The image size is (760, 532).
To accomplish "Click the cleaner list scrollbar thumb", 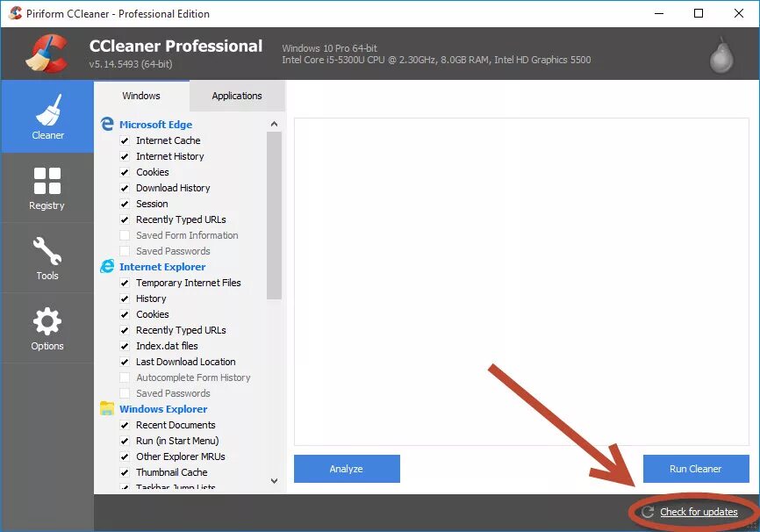I will [x=274, y=215].
